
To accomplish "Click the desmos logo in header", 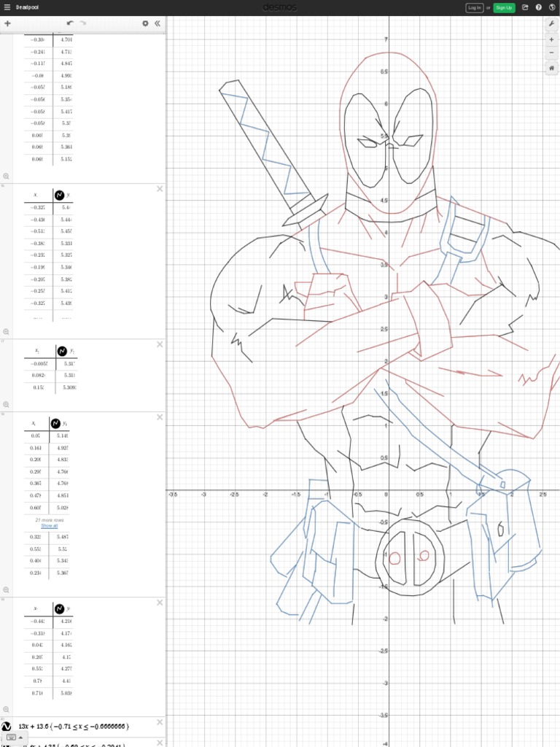I will (x=280, y=7).
